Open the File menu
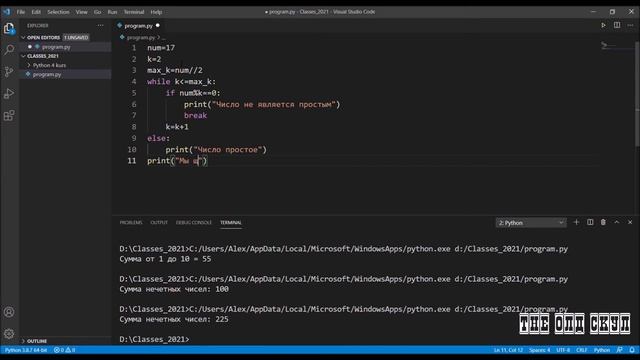The width and height of the screenshot is (640, 360). [21, 12]
